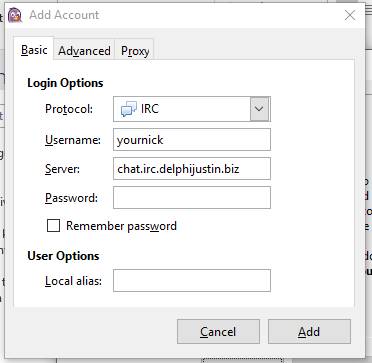Click the Local alias label
The height and width of the screenshot is (363, 372).
(x=73, y=281)
